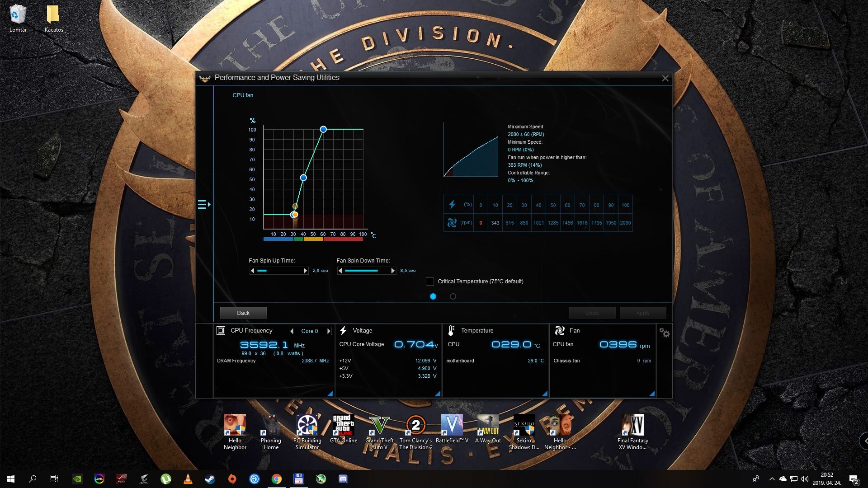Increase Fan Spin Up Time with right arrow
The image size is (868, 488).
pos(305,271)
